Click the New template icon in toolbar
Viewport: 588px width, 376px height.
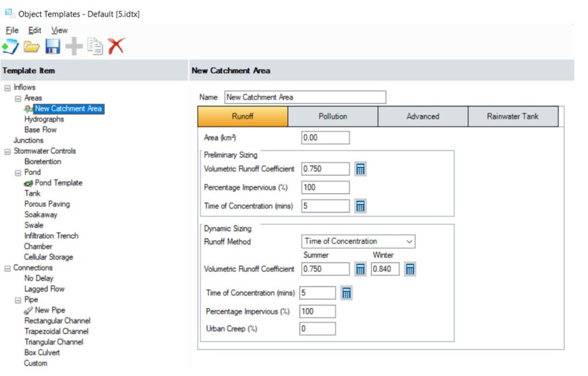[10, 46]
